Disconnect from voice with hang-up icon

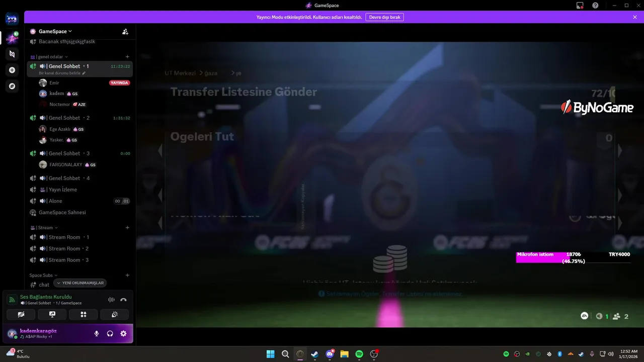point(123,300)
